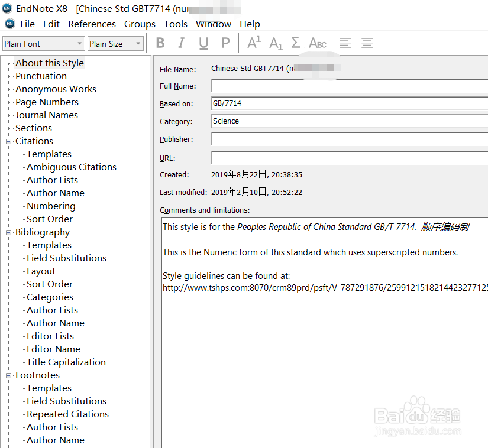
Task: Select Categories under Bibliography
Action: point(50,297)
